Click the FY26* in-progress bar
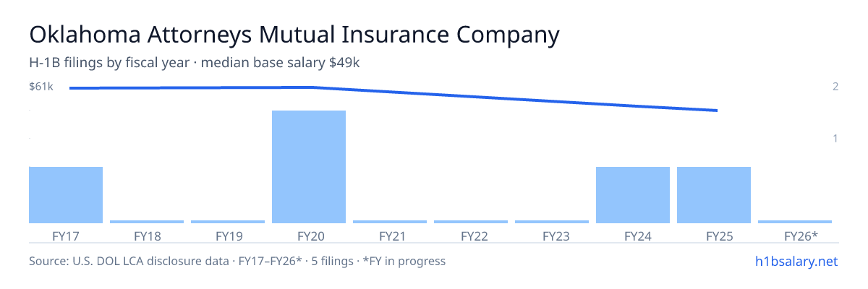868x289 pixels. (x=795, y=222)
